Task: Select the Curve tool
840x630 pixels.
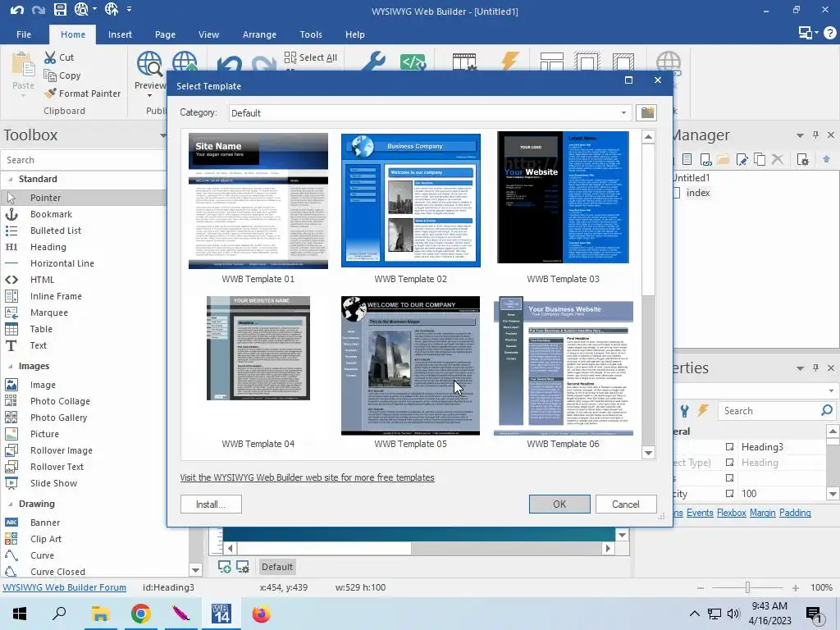Action: 42,555
